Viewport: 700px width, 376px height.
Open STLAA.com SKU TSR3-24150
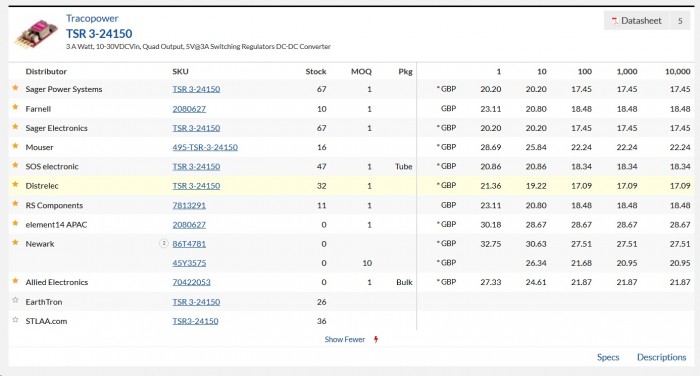click(x=196, y=321)
